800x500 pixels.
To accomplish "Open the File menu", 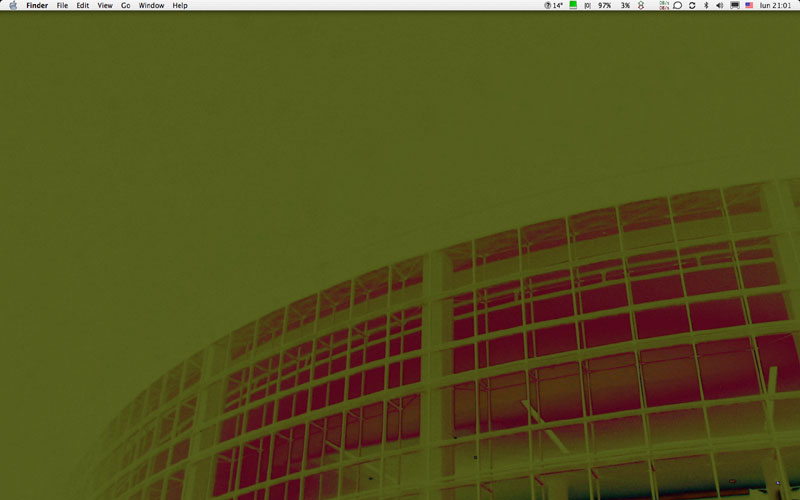I will pos(62,5).
